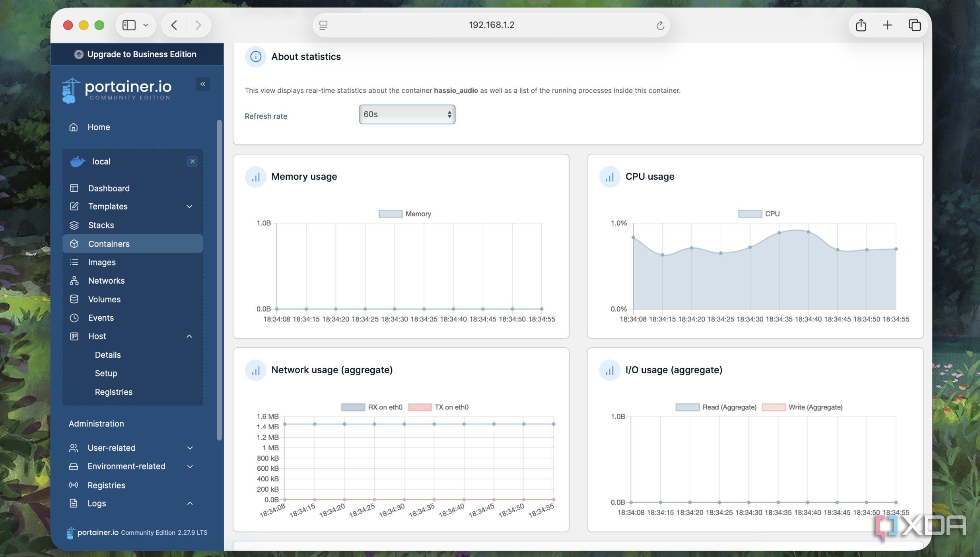The width and height of the screenshot is (980, 557).
Task: Open the Safari sidebar options dropdown arrow
Action: 146,25
